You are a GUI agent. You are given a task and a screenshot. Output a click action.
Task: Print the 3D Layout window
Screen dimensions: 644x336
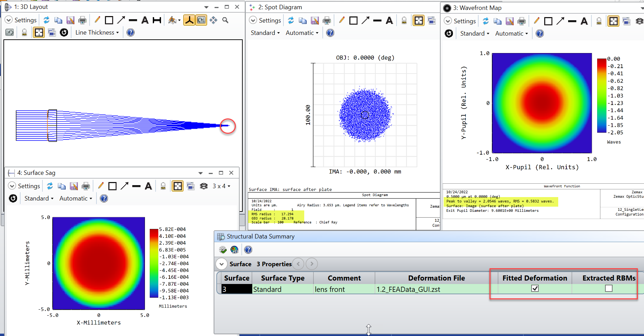coord(82,20)
